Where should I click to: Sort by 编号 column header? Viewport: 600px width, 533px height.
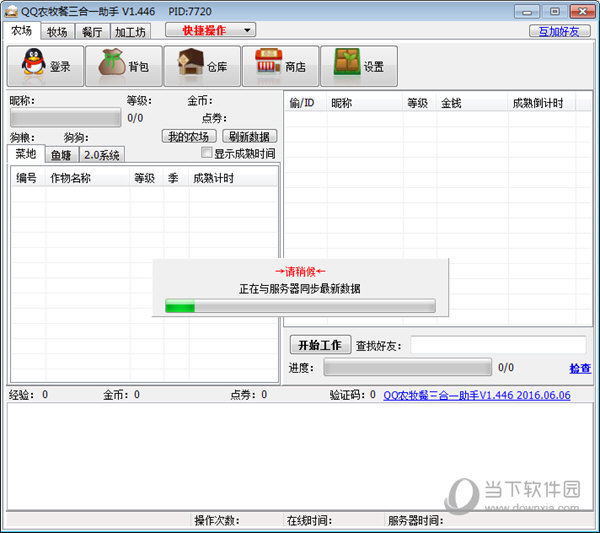[x=29, y=178]
